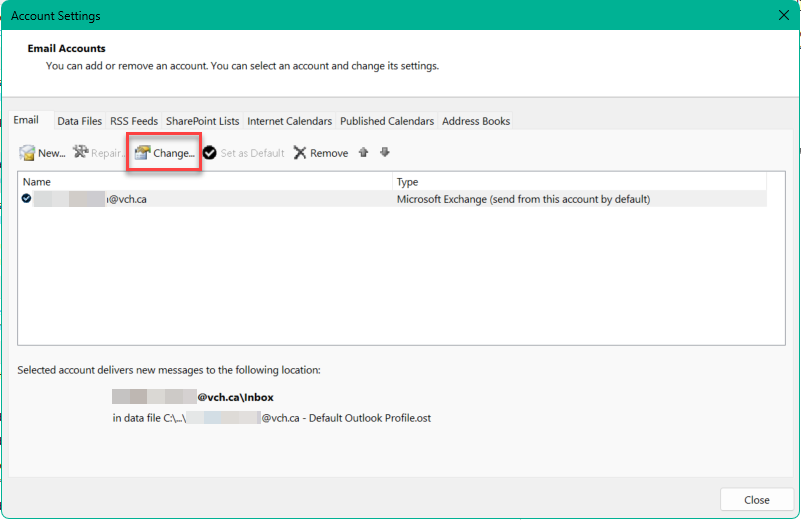This screenshot has height=520, width=801.
Task: Click the Microsoft Exchange type cell
Action: (x=524, y=199)
